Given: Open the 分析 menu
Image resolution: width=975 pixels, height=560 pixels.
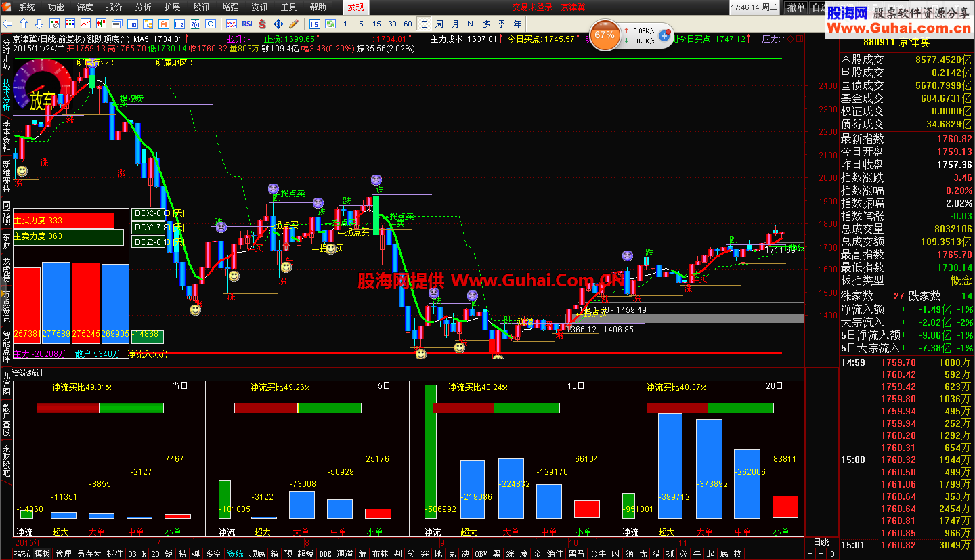Looking at the screenshot, I should 143,7.
